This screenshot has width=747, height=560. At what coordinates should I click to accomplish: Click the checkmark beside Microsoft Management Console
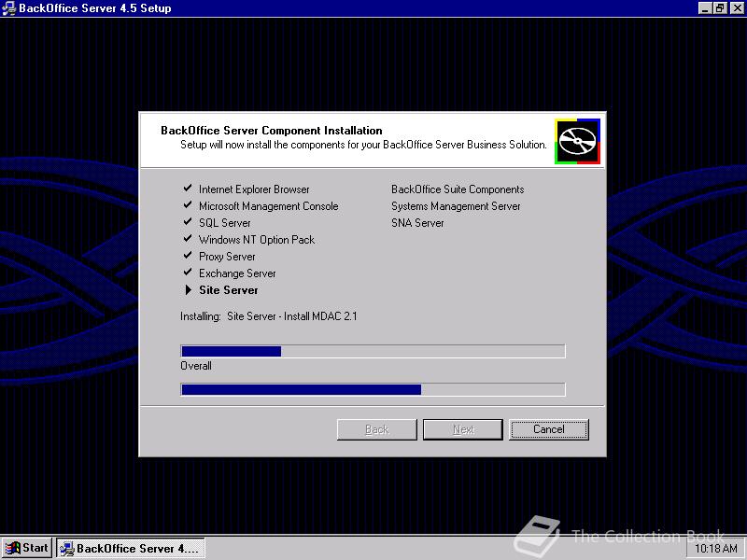[x=188, y=204]
